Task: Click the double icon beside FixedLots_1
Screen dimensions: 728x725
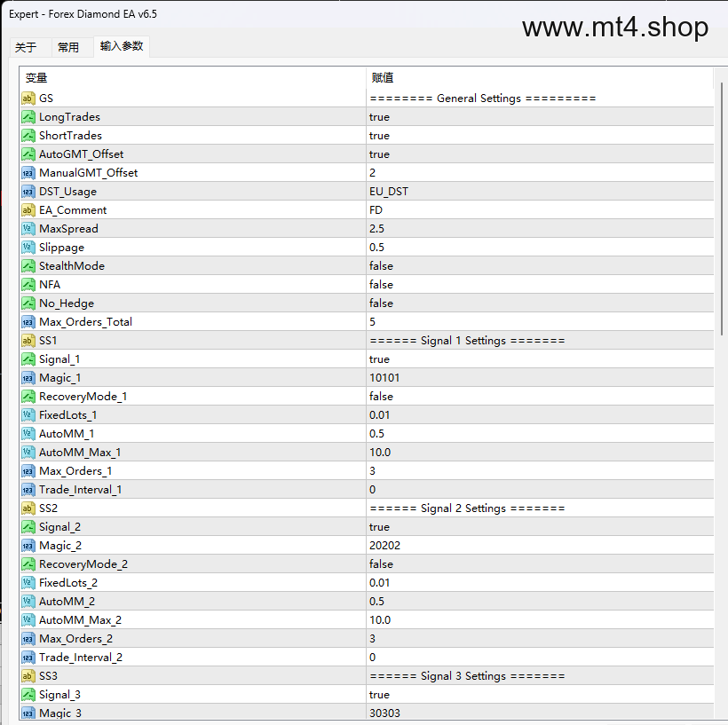Action: 28,414
